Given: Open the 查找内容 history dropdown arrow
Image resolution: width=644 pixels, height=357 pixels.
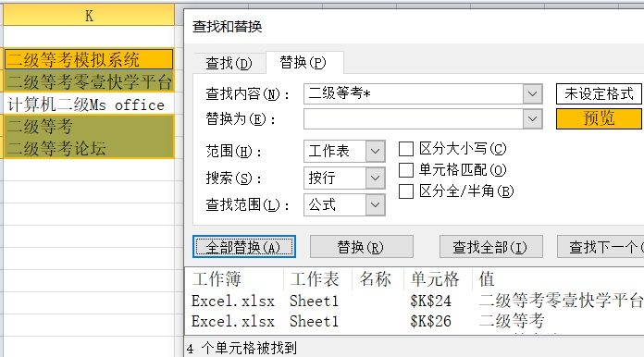Looking at the screenshot, I should point(533,94).
